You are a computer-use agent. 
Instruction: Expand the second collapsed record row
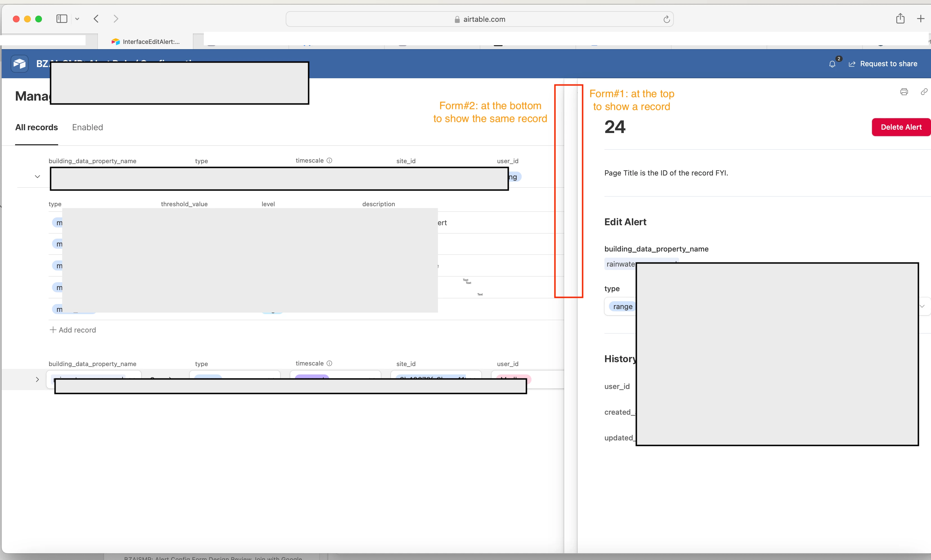[x=37, y=380]
